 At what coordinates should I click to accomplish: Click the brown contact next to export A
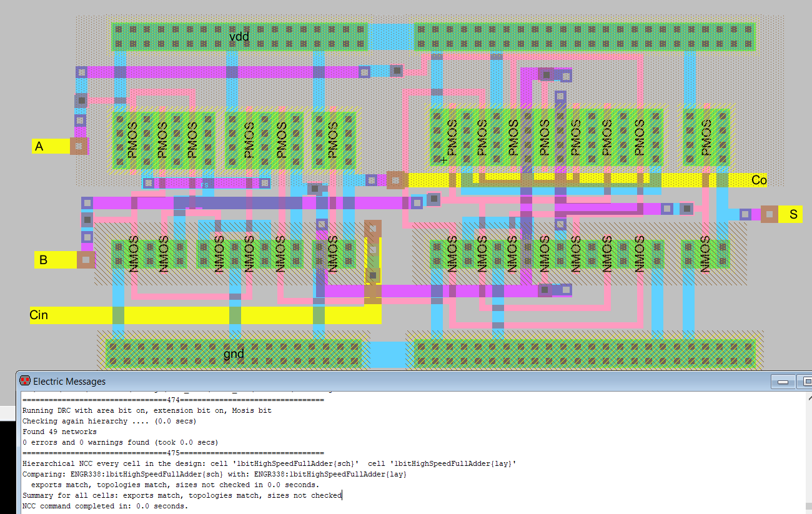click(x=79, y=146)
